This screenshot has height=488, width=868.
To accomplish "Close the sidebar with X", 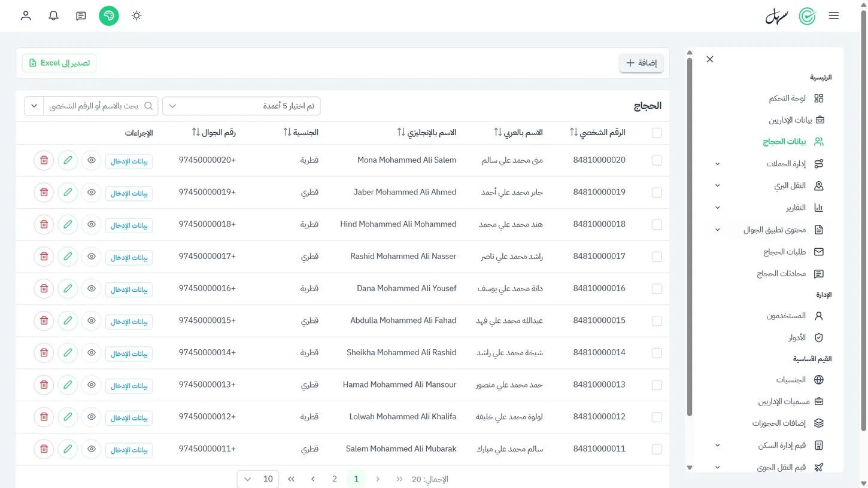I will pos(710,59).
